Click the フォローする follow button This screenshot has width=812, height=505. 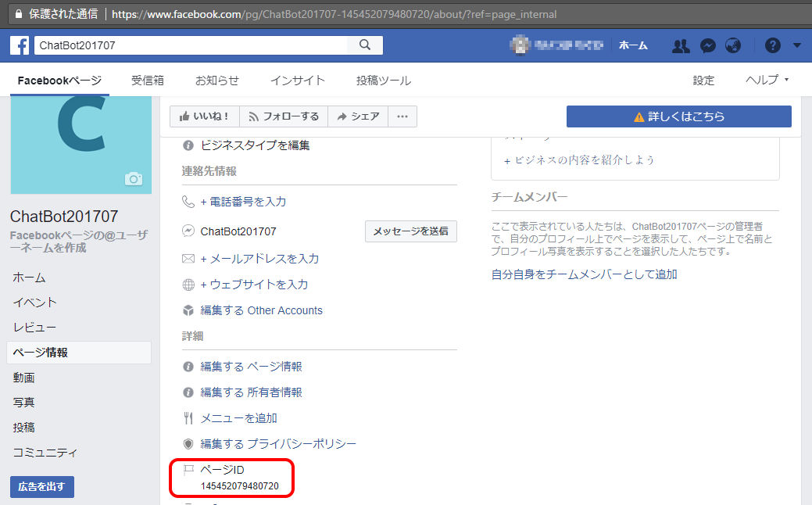click(x=284, y=116)
